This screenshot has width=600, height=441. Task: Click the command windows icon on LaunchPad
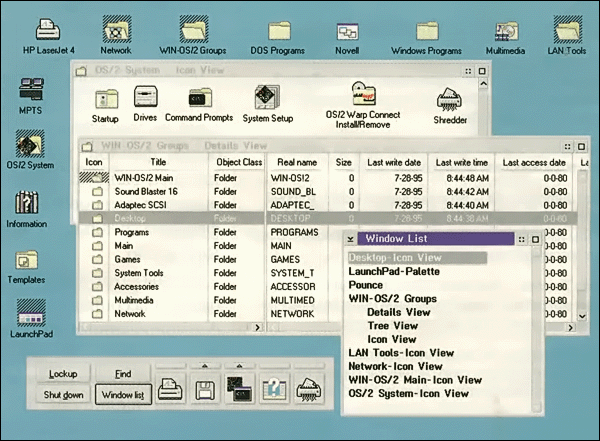click(240, 389)
